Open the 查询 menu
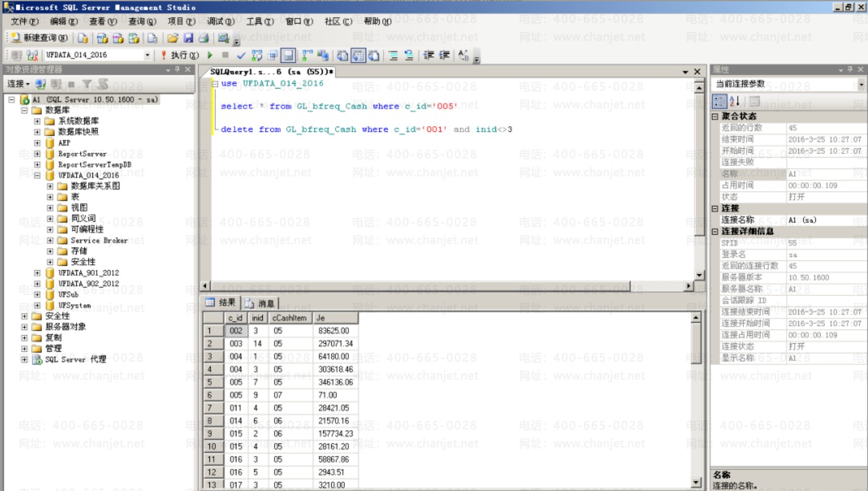This screenshot has height=491, width=868. click(x=142, y=22)
